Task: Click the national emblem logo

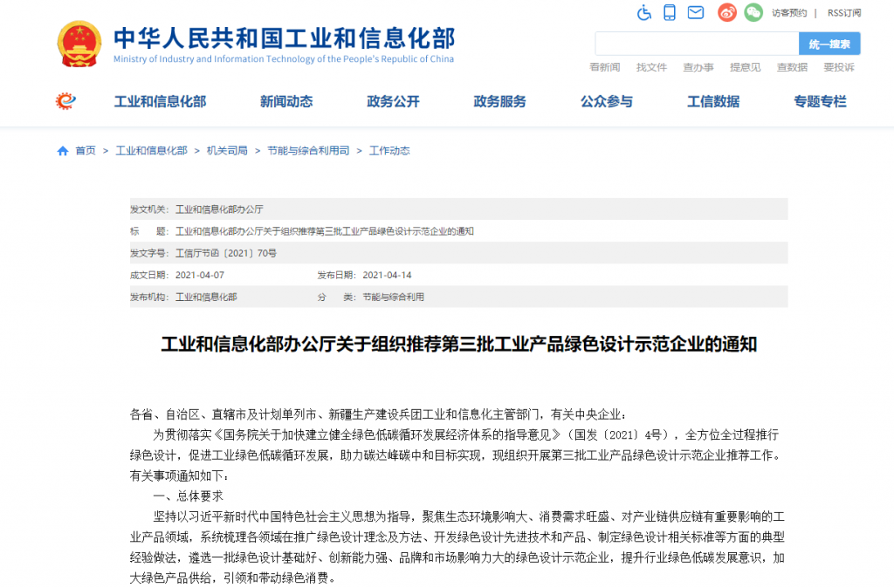Action: pyautogui.click(x=79, y=43)
